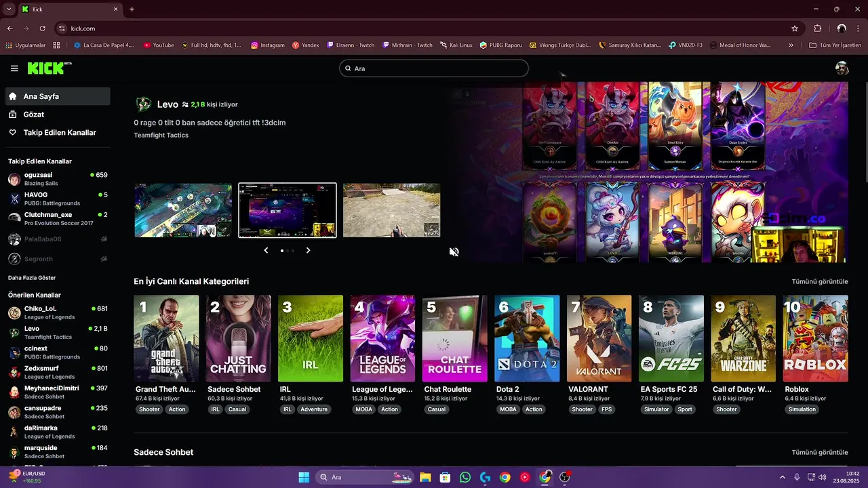Open WhatsApp from the taskbar

(465, 477)
